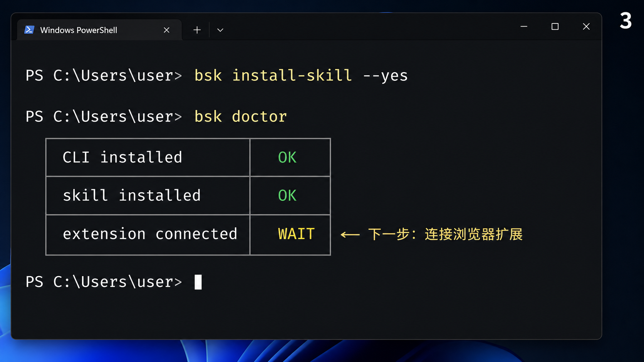644x362 pixels.
Task: Select the 'skill installed' table cell
Action: [148, 195]
